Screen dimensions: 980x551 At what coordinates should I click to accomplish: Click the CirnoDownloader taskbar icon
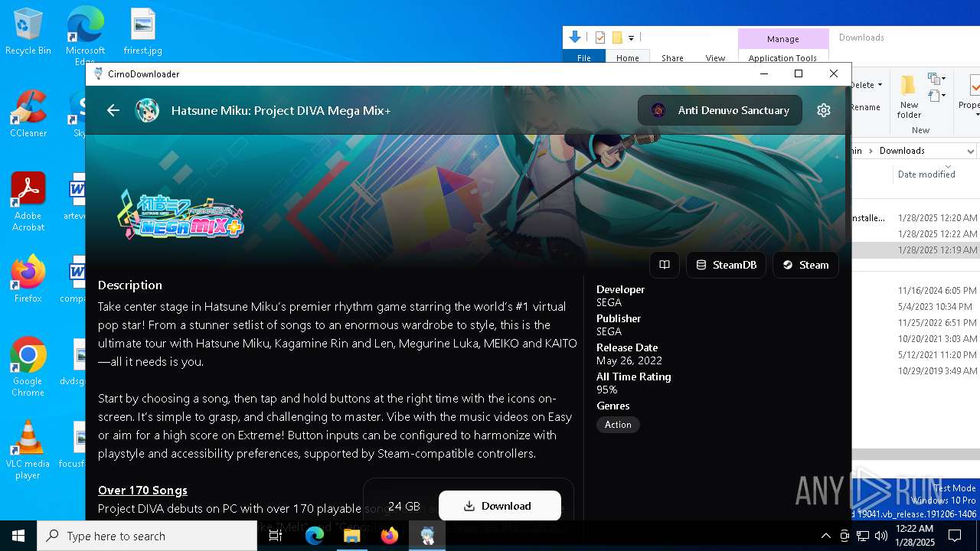pyautogui.click(x=427, y=536)
